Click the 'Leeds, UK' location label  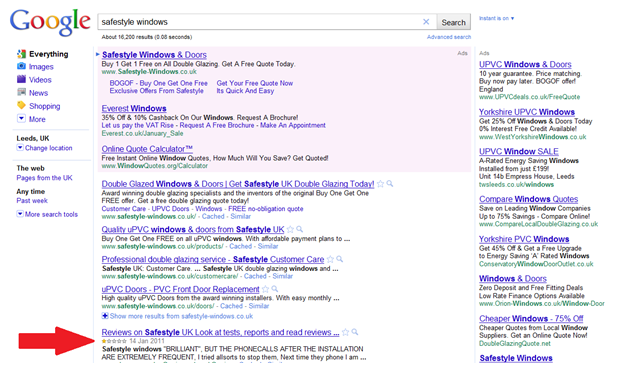(33, 138)
